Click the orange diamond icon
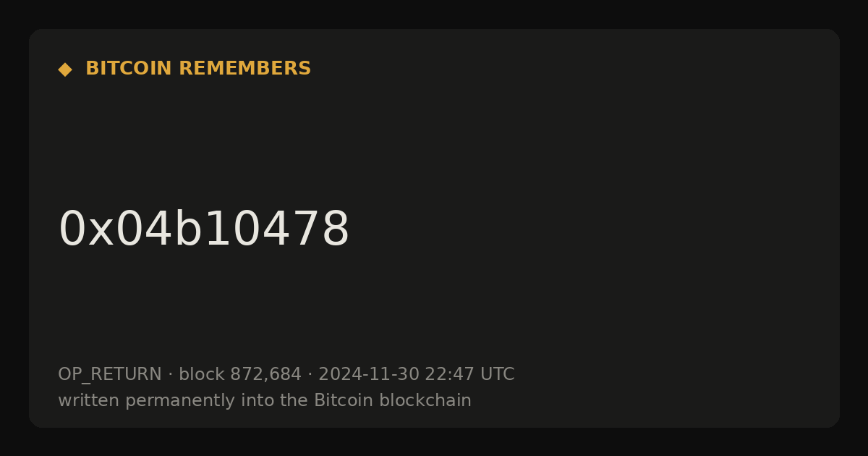 coord(65,69)
